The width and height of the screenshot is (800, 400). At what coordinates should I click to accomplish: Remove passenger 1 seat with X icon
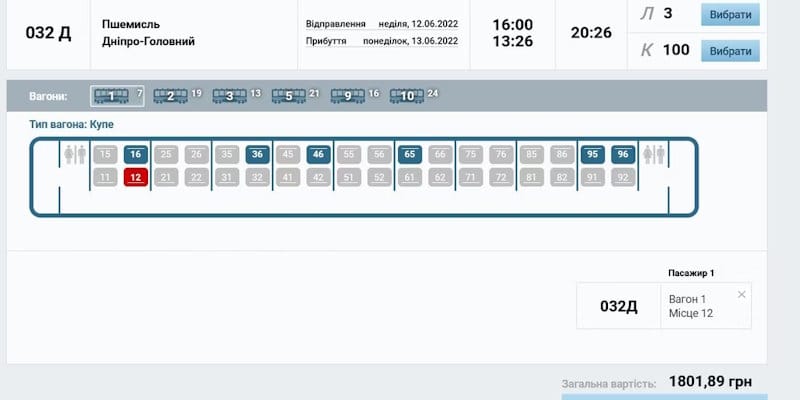tap(741, 294)
